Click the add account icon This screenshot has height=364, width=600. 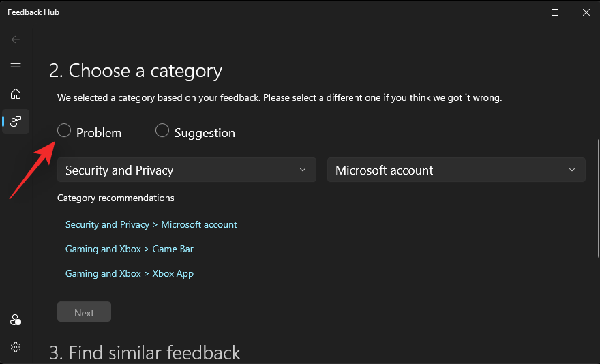click(16, 320)
